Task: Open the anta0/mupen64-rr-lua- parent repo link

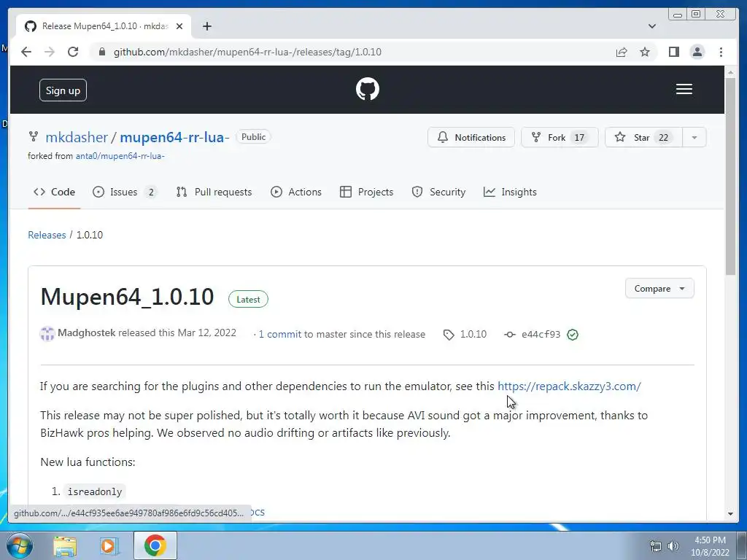Action: click(120, 156)
